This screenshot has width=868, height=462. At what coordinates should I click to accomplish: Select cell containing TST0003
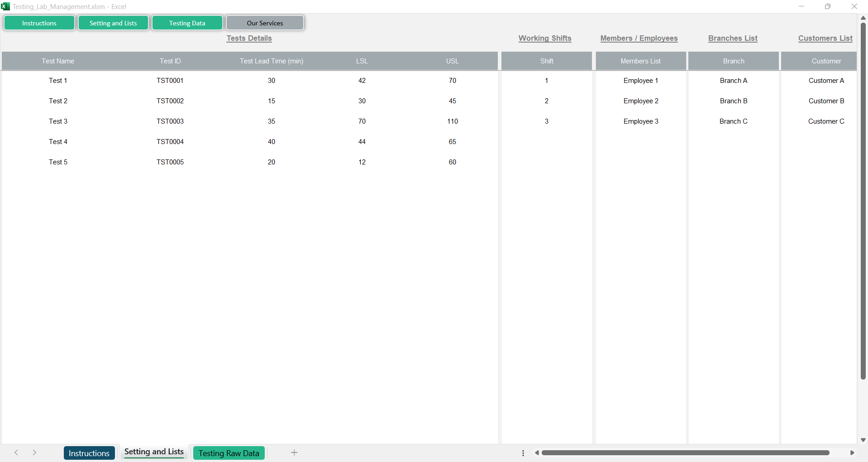(170, 121)
